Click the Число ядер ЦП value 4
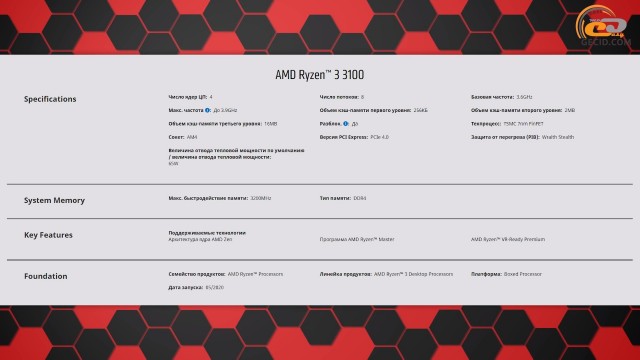This screenshot has width=640, height=360. click(x=211, y=97)
